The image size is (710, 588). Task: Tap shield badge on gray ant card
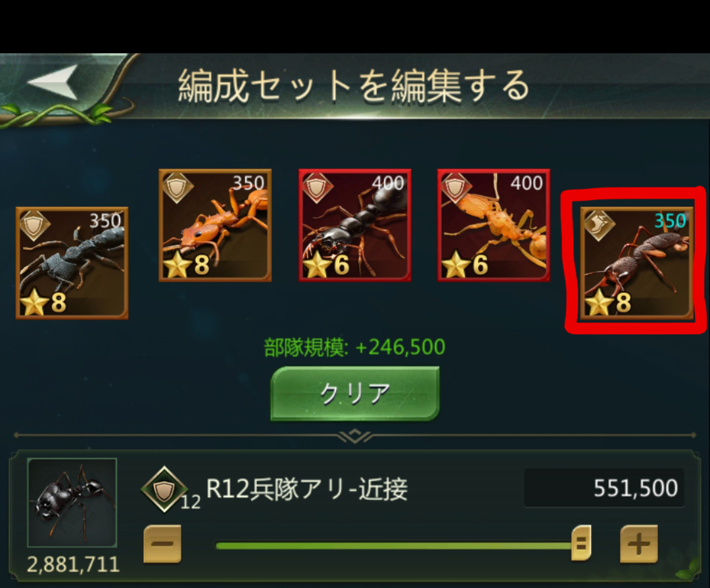[34, 225]
